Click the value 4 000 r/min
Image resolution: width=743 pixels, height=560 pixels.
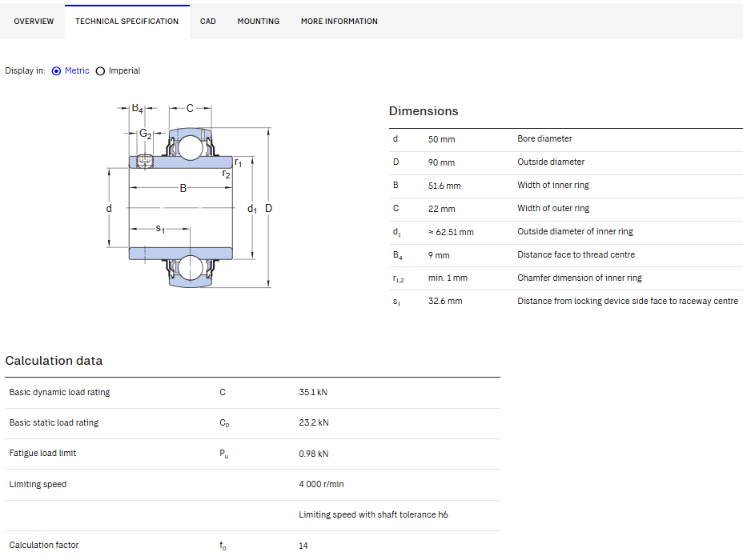pyautogui.click(x=321, y=484)
